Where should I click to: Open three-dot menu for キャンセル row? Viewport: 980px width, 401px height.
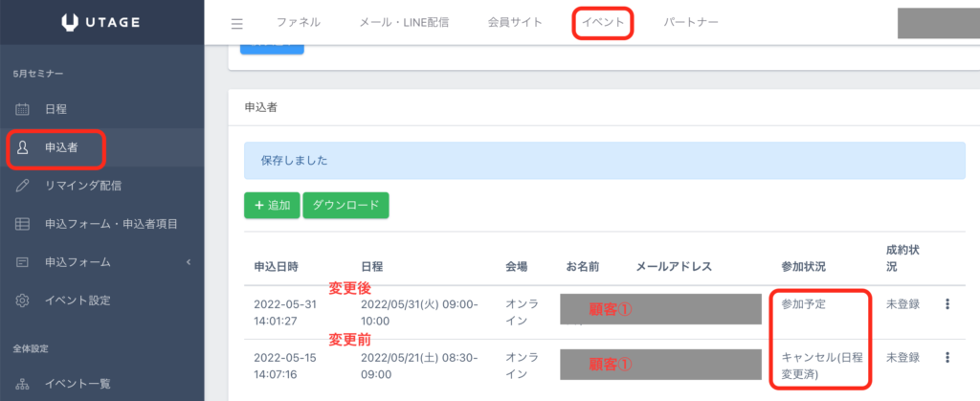coord(947,357)
